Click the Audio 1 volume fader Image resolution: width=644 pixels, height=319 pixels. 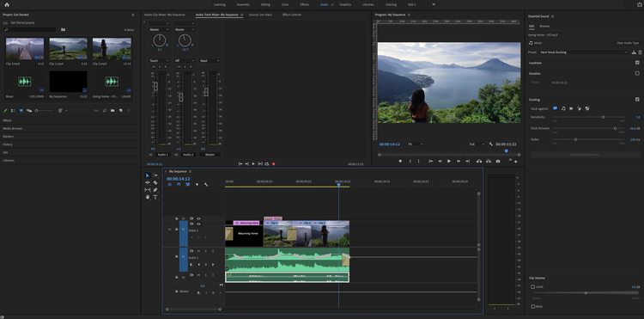(155, 86)
